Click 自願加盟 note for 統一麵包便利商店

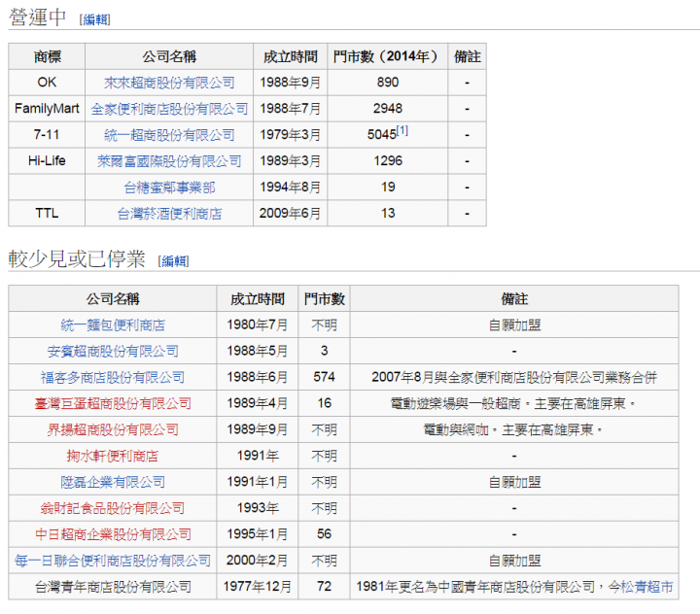514,324
